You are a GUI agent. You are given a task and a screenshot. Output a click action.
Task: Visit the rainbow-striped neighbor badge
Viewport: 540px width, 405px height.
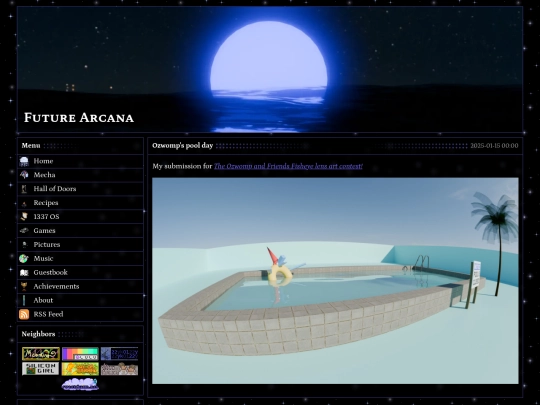80,354
